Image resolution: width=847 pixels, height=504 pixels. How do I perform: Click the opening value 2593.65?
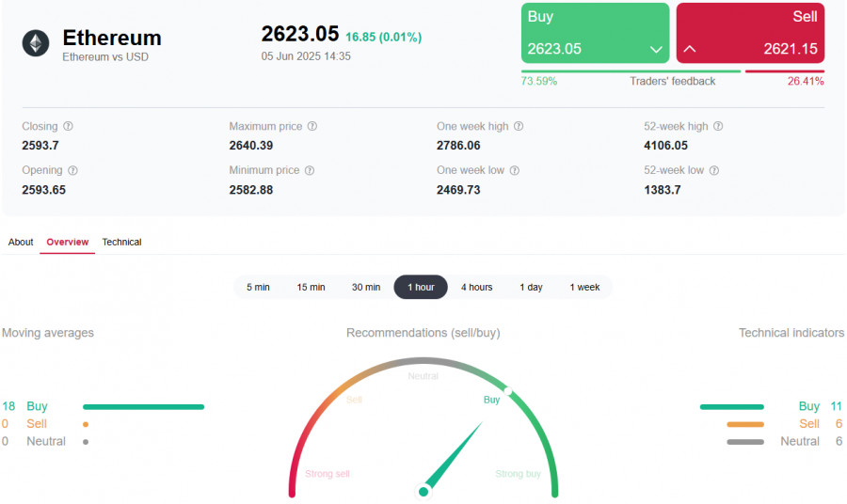coord(43,190)
